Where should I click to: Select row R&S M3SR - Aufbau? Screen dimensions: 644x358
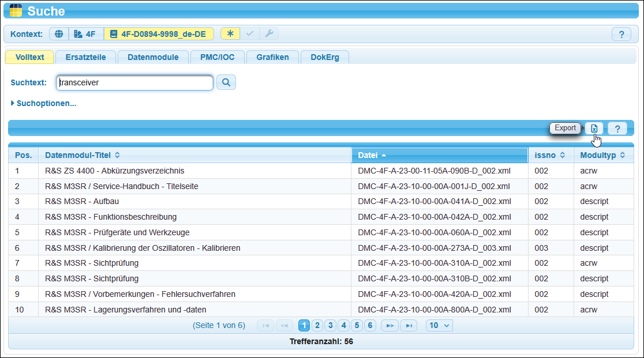(x=321, y=201)
